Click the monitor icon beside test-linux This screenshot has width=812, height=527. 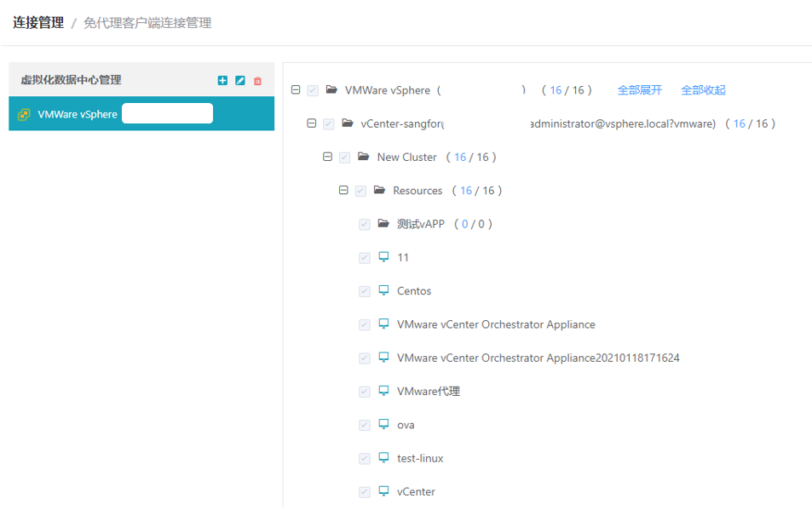click(383, 458)
